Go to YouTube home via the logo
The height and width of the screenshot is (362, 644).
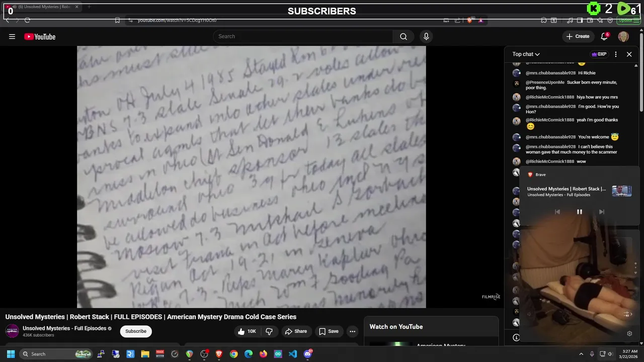[40, 37]
